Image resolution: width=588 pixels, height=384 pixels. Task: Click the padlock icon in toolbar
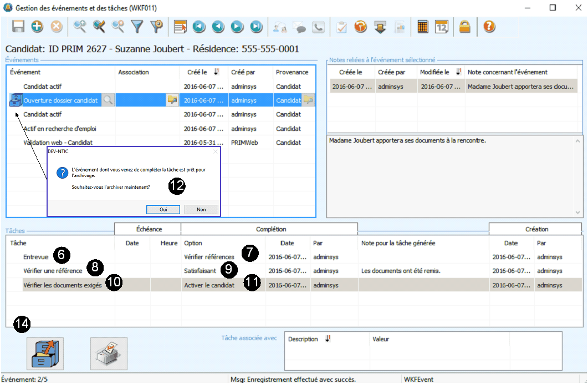tap(464, 27)
